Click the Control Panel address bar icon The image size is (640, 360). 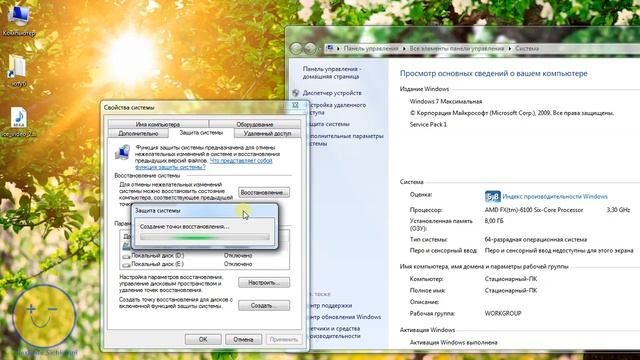pyautogui.click(x=330, y=49)
